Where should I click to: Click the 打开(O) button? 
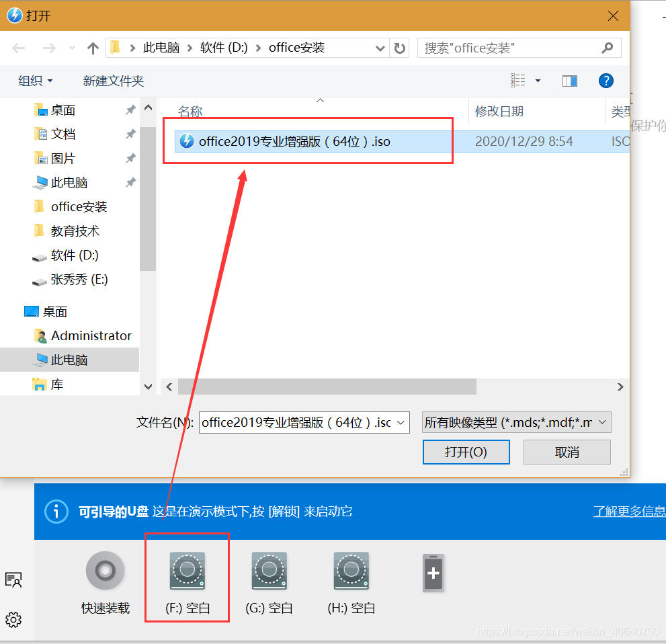tap(466, 452)
